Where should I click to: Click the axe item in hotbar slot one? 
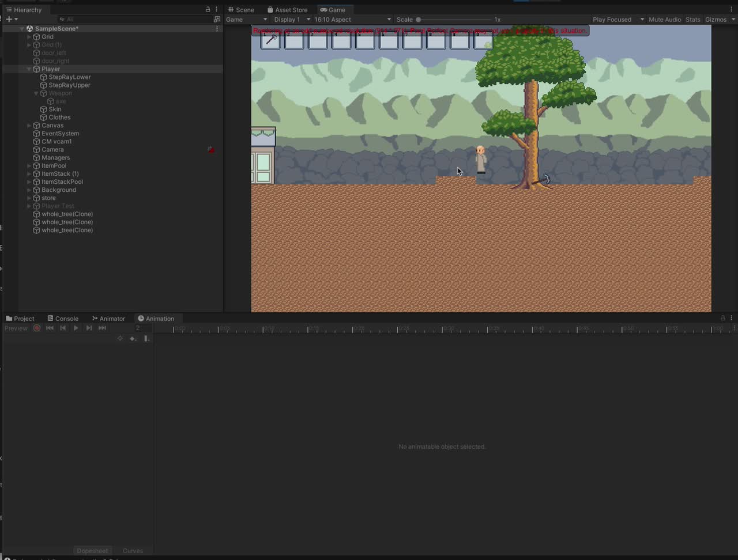coord(270,40)
